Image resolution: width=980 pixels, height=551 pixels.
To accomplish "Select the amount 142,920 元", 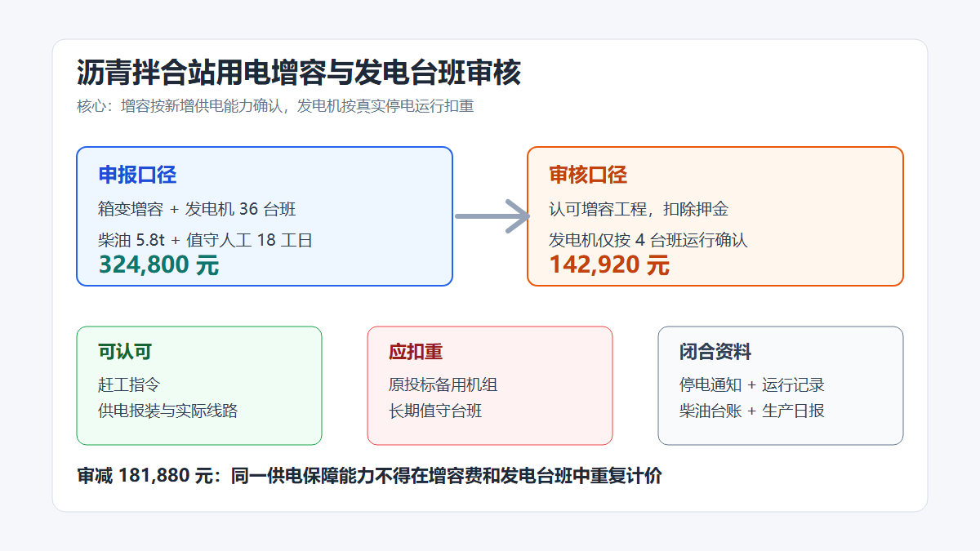I will pos(609,264).
